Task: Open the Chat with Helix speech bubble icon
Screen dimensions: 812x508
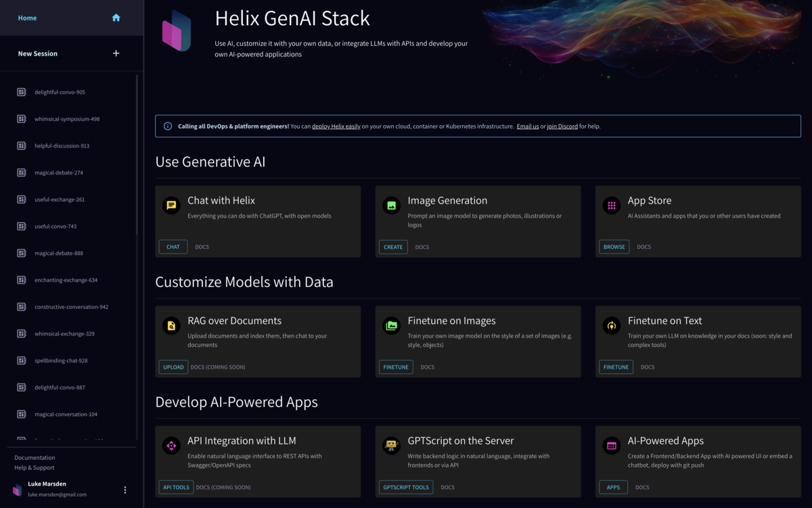Action: (x=171, y=204)
